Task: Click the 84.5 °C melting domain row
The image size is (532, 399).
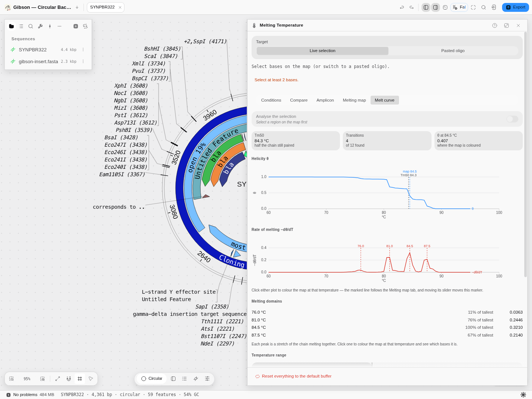Action: coord(387,328)
